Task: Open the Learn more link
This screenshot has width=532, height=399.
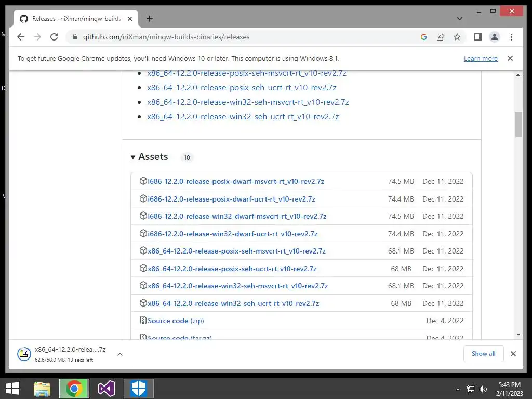Action: [481, 58]
